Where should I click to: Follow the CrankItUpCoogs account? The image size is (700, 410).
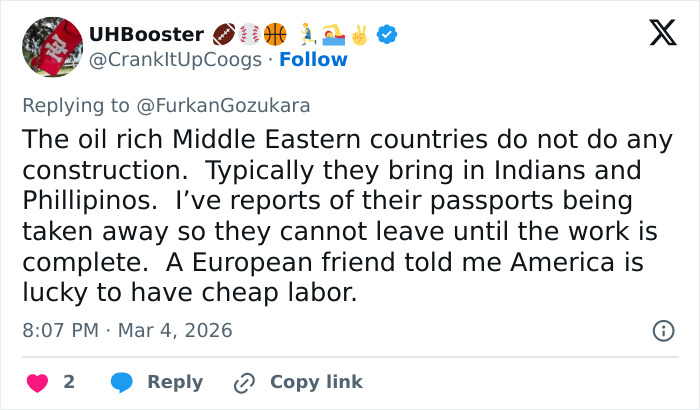[314, 59]
